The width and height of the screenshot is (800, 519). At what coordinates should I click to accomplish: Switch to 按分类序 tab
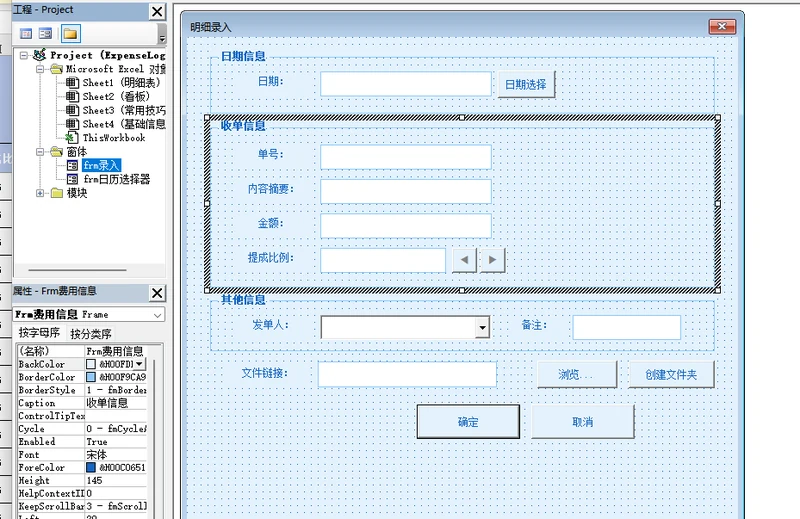tap(91, 334)
